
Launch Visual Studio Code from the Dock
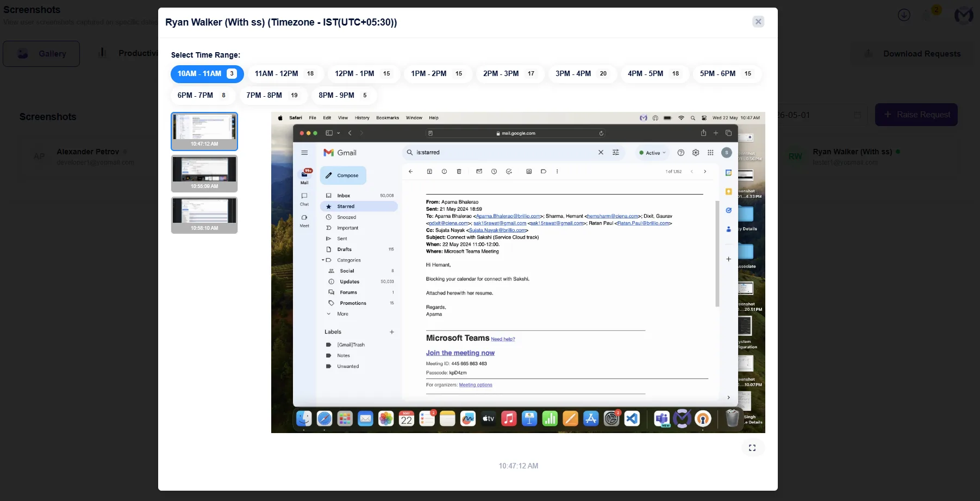[x=632, y=418]
